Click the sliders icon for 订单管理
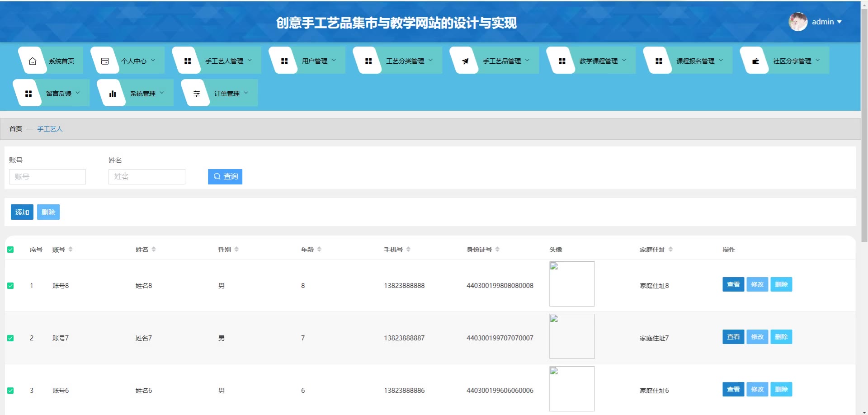 (196, 94)
